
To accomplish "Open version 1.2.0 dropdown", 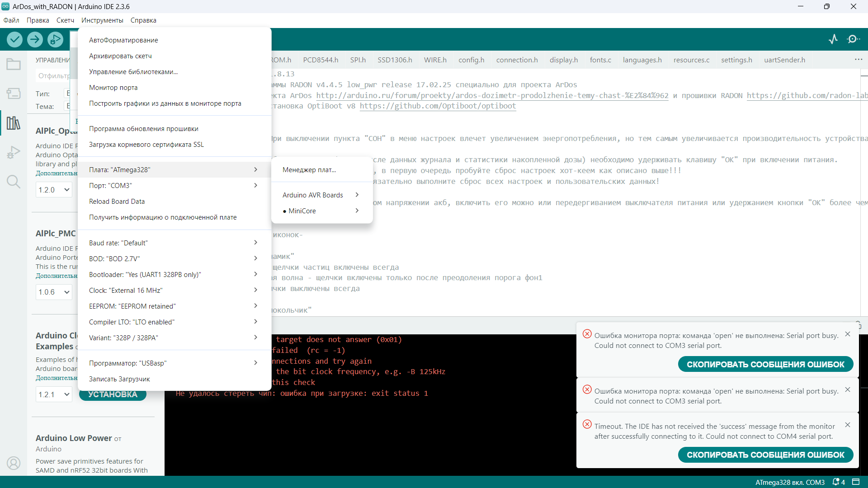I will (54, 190).
